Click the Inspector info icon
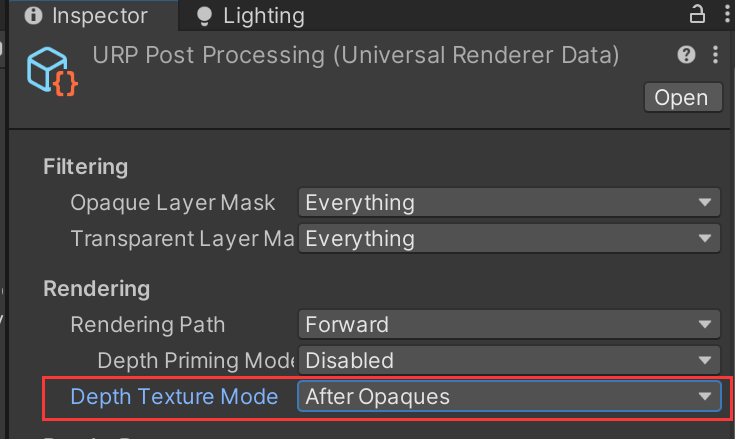The image size is (735, 439). pyautogui.click(x=33, y=15)
